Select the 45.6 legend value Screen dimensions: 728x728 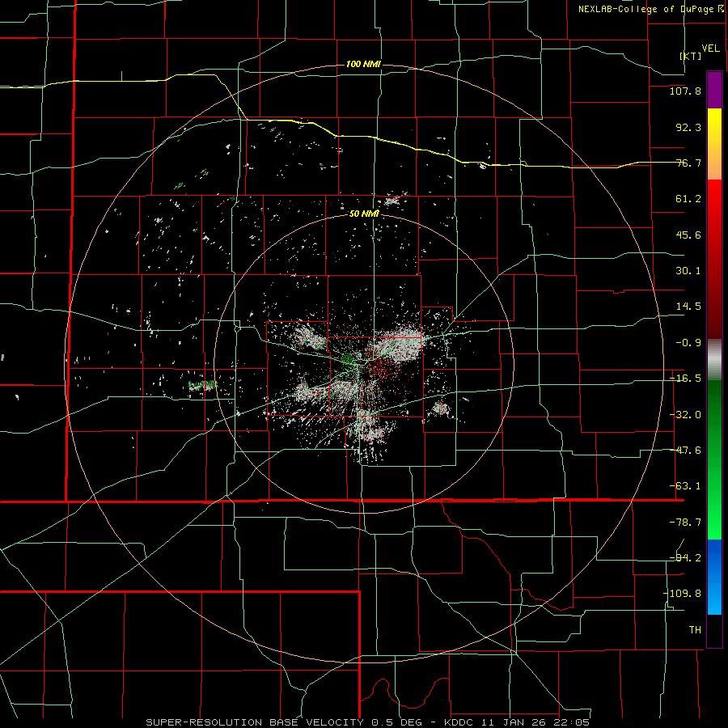pyautogui.click(x=688, y=235)
